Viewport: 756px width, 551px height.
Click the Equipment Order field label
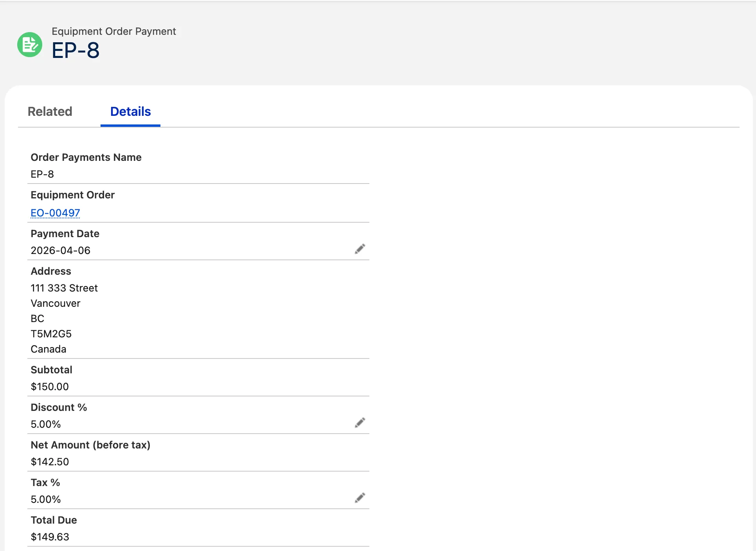click(73, 195)
